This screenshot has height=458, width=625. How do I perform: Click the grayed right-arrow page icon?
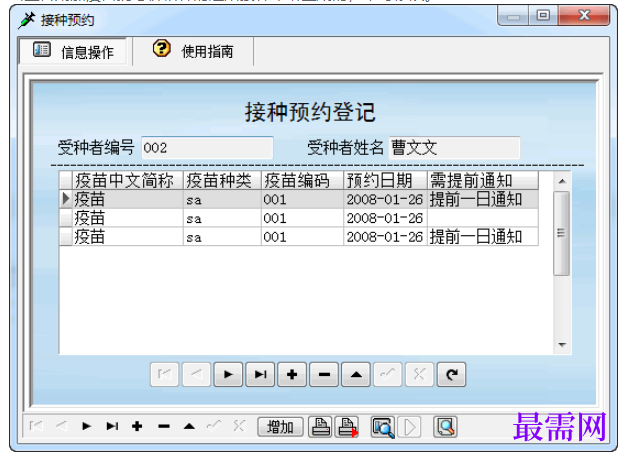[409, 427]
